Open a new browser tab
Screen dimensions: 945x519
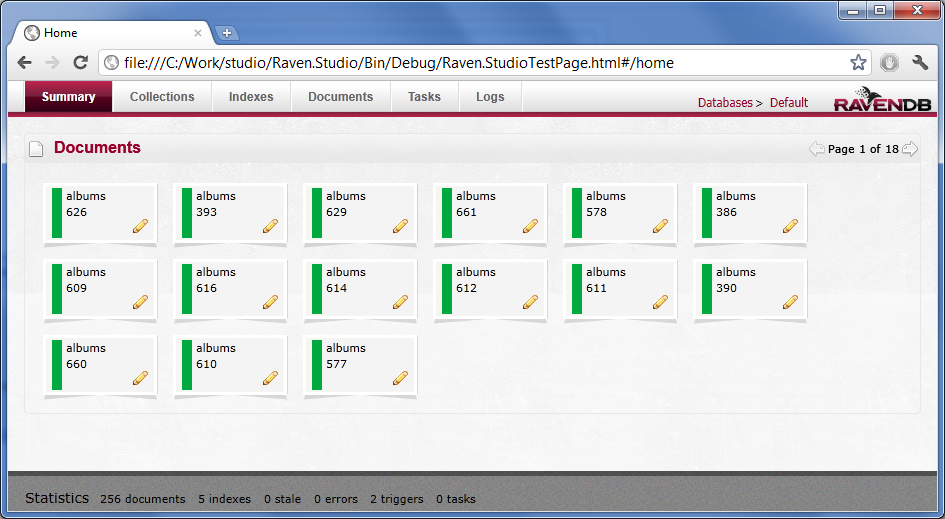pyautogui.click(x=227, y=33)
